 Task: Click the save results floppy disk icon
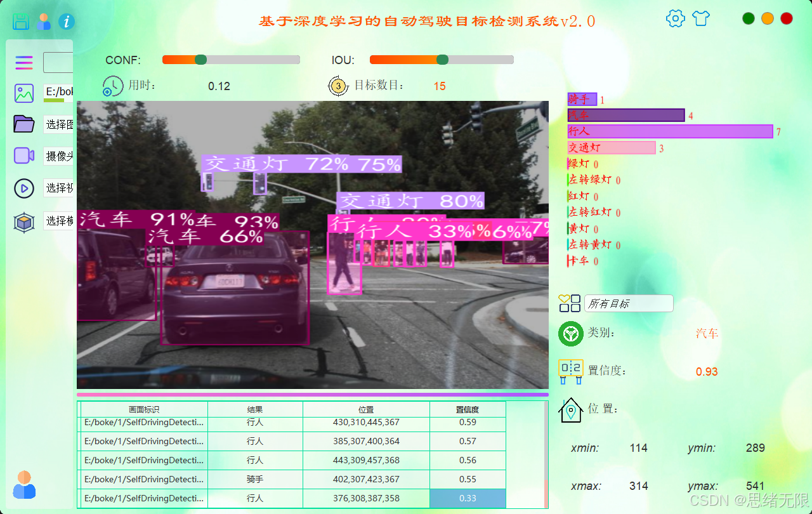[x=21, y=21]
